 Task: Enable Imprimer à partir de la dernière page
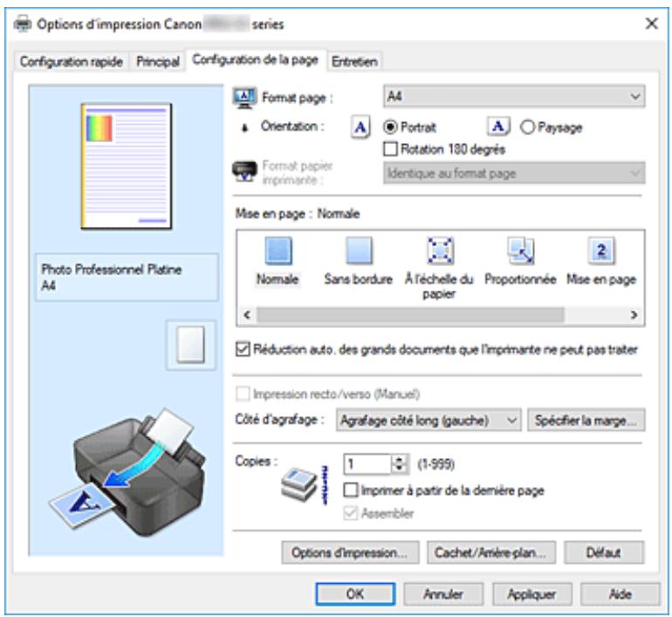pyautogui.click(x=351, y=490)
